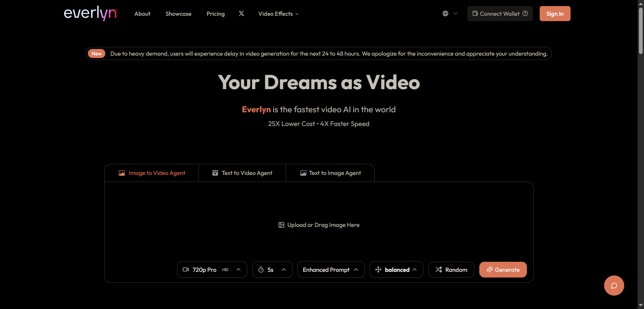This screenshot has width=644, height=309.
Task: Expand the Video Effects menu chevron
Action: pos(297,14)
